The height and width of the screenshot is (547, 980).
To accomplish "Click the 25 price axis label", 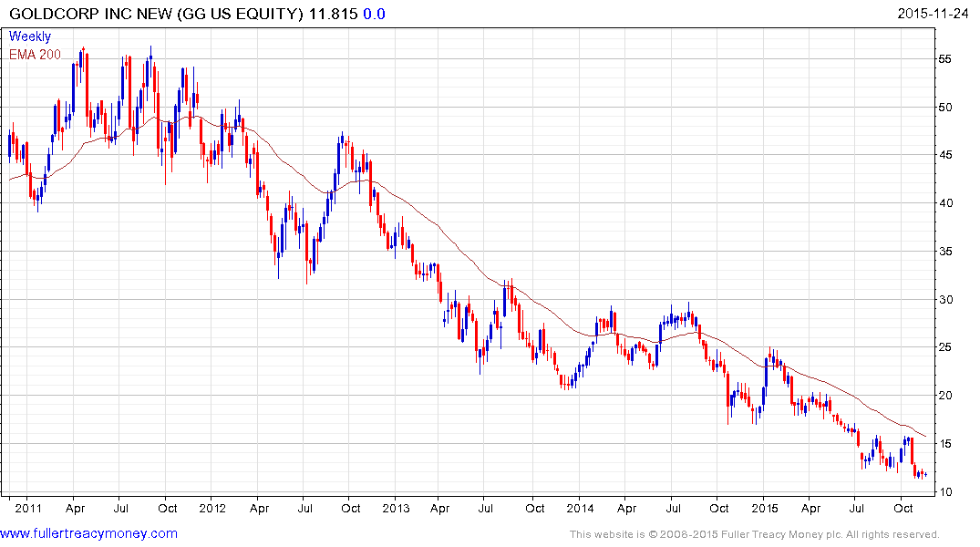I will [x=945, y=347].
